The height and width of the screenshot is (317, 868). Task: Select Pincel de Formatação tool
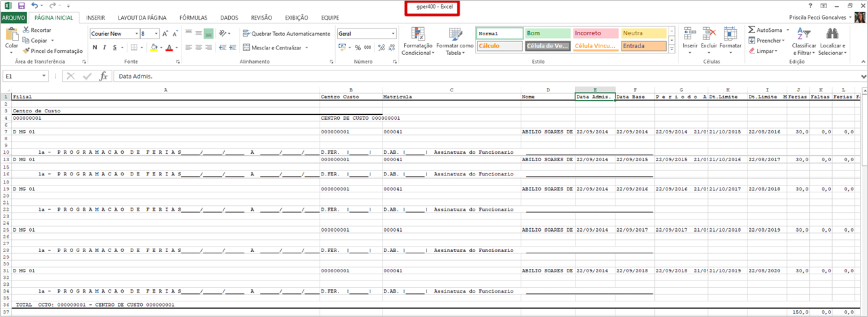[x=52, y=51]
